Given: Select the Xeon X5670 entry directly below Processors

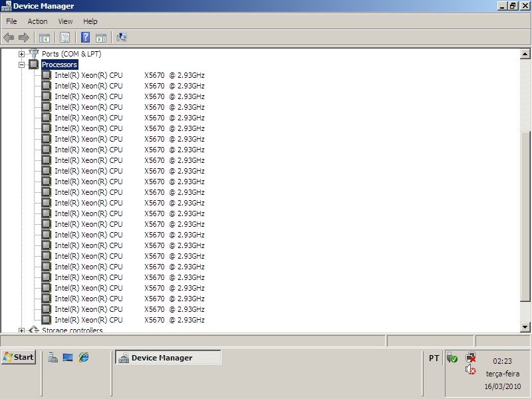Looking at the screenshot, I should pos(129,75).
